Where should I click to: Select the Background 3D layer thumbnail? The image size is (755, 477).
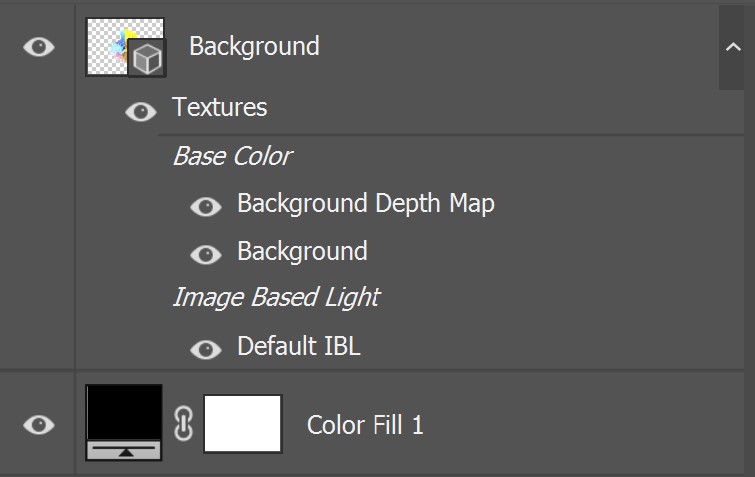(x=124, y=47)
